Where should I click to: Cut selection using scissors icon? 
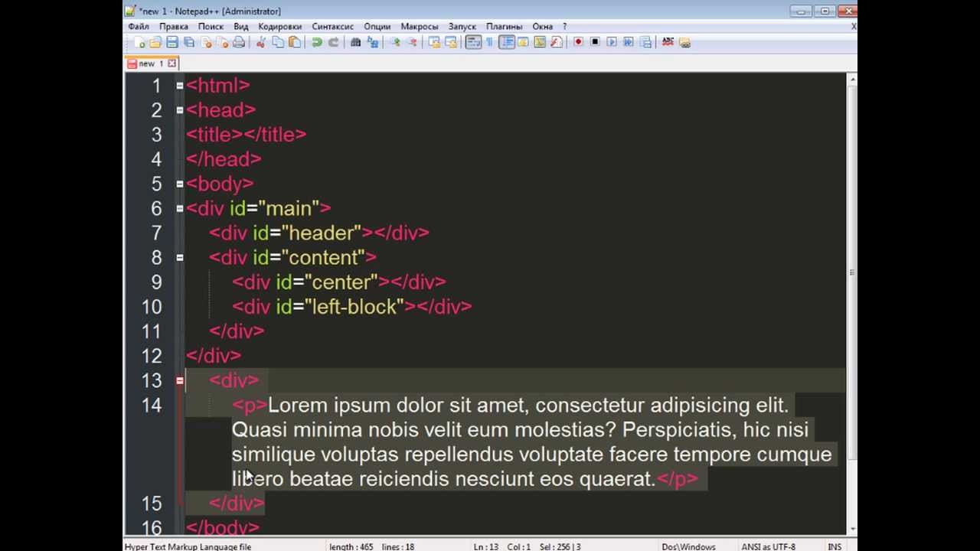coord(261,42)
